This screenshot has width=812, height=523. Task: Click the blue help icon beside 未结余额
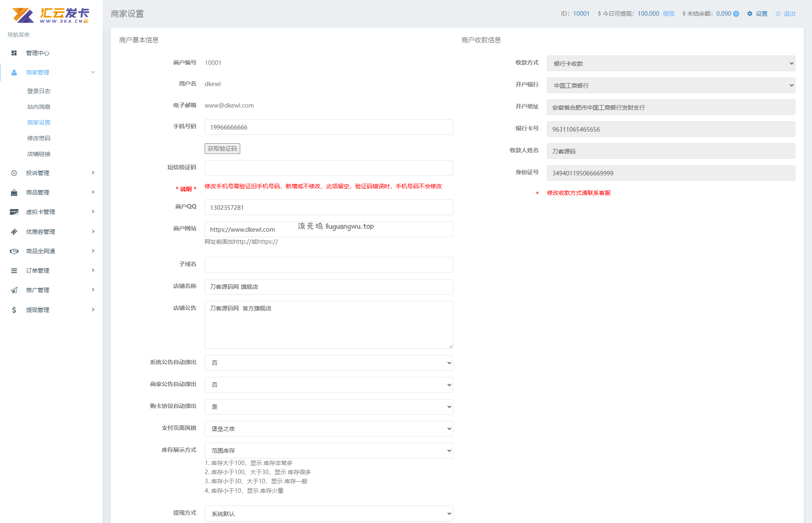736,14
